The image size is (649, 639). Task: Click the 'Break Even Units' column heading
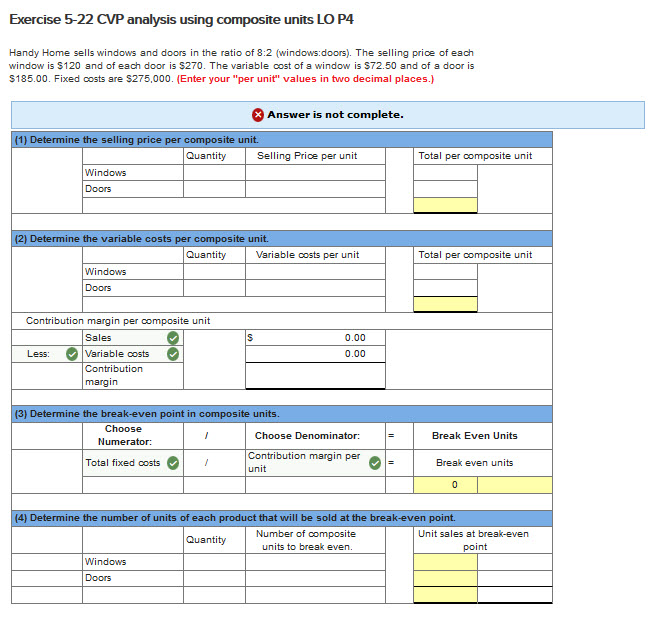pyautogui.click(x=475, y=436)
